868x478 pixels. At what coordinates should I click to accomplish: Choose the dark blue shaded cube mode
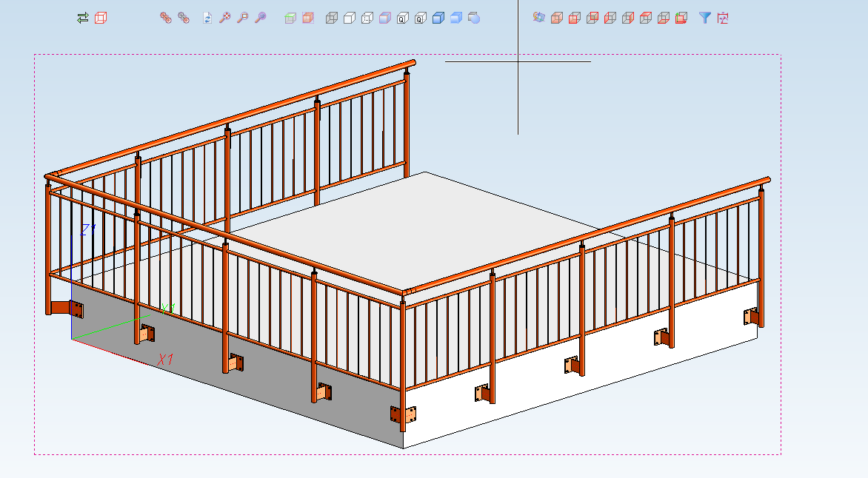tap(438, 18)
